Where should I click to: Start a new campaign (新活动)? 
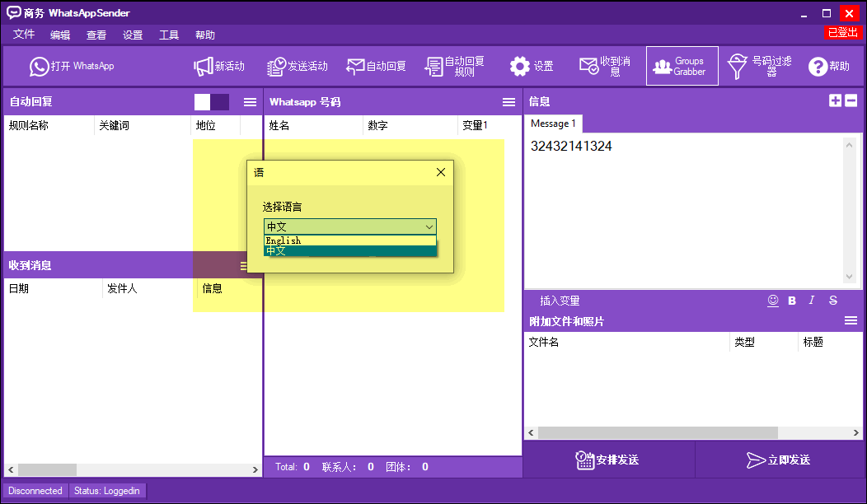(219, 67)
